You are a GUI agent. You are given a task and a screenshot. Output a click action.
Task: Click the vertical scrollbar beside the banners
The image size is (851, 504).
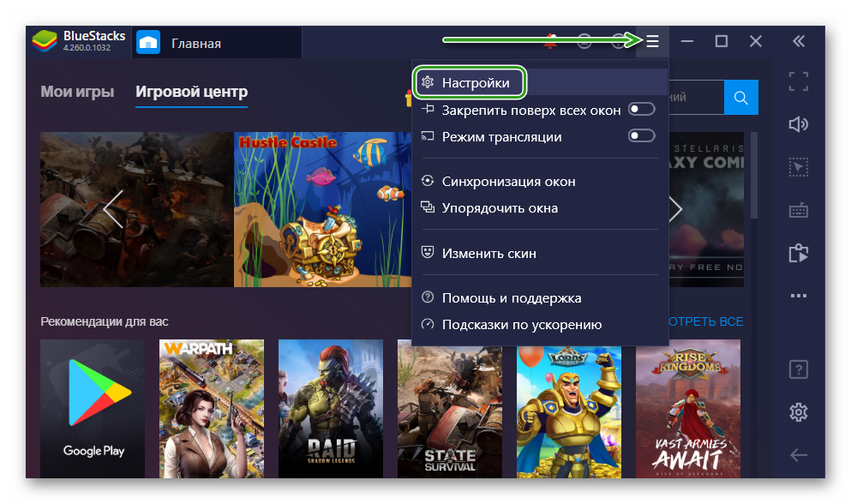[x=753, y=175]
